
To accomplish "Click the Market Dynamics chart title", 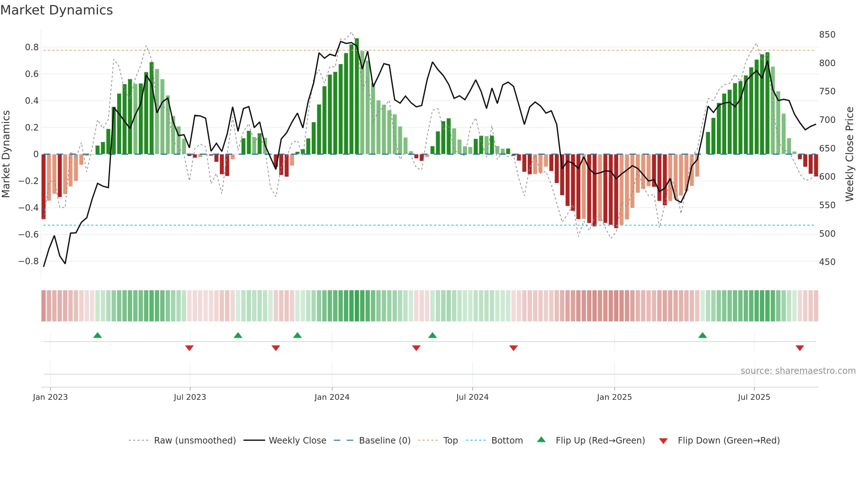I will click(56, 10).
